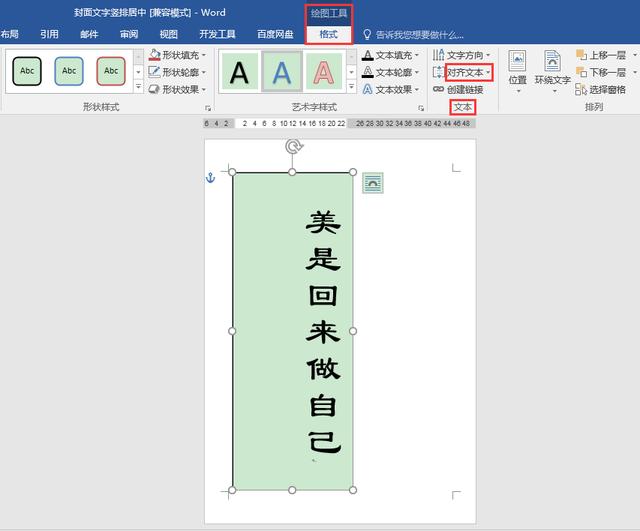Click the text effects A icon
Image resolution: width=640 pixels, height=531 pixels.
point(368,89)
